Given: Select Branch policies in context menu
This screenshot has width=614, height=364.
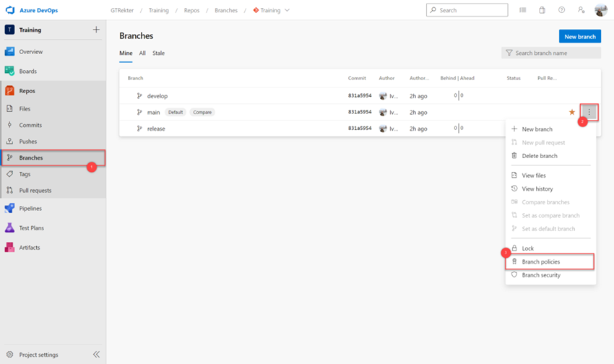Looking at the screenshot, I should click(x=550, y=261).
